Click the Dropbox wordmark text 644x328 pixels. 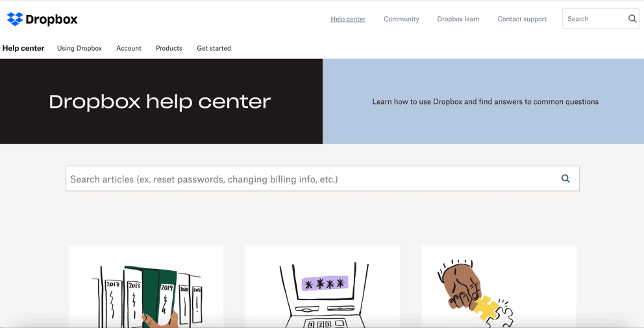51,19
